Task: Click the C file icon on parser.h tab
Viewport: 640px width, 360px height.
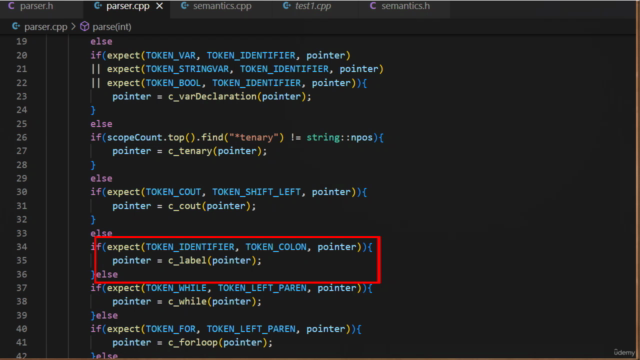Action: tap(11, 6)
